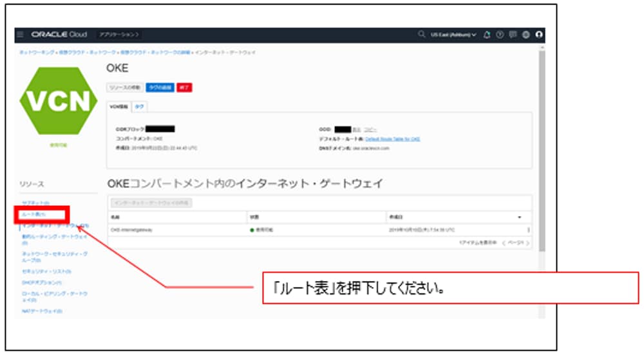The height and width of the screenshot is (357, 644).
Task: Click the OKE-internetgateway name cell
Action: tap(131, 230)
